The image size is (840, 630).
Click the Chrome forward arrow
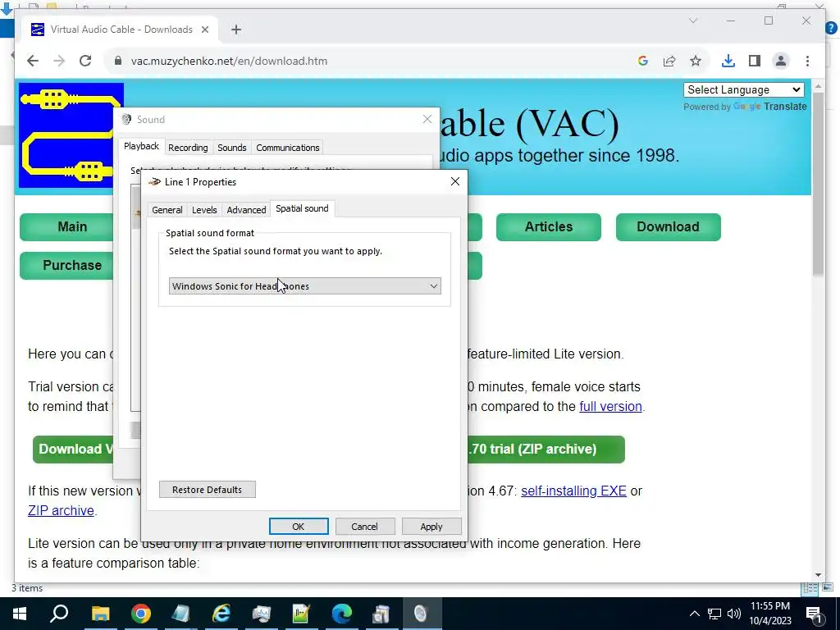click(59, 61)
